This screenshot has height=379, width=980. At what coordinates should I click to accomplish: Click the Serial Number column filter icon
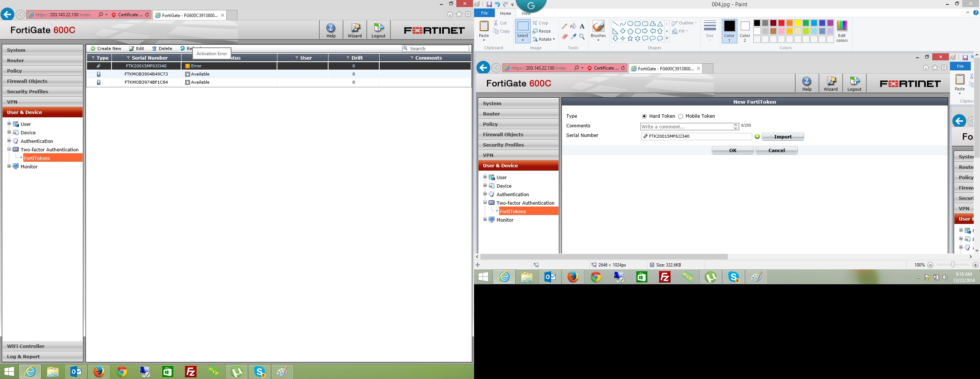128,58
